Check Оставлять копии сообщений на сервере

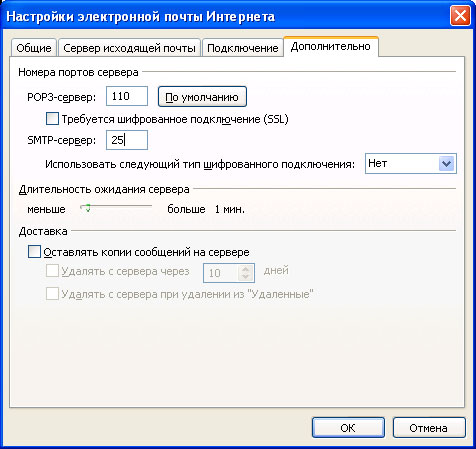(34, 252)
